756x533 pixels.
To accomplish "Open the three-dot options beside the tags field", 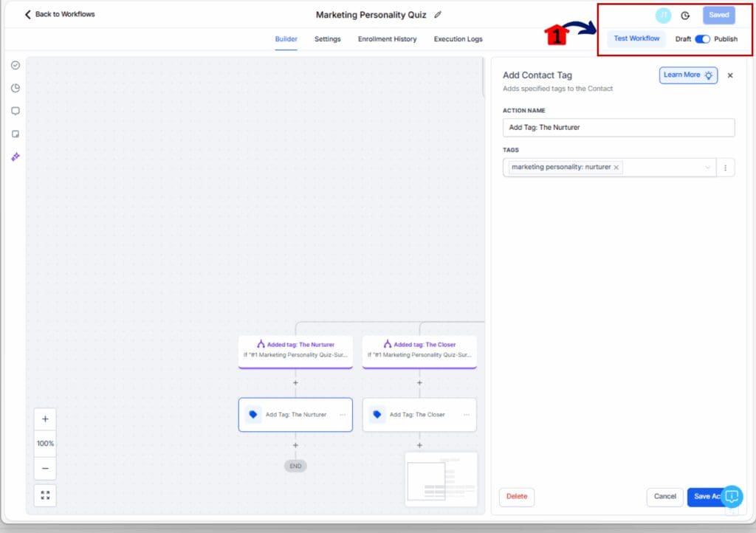I will pyautogui.click(x=726, y=168).
